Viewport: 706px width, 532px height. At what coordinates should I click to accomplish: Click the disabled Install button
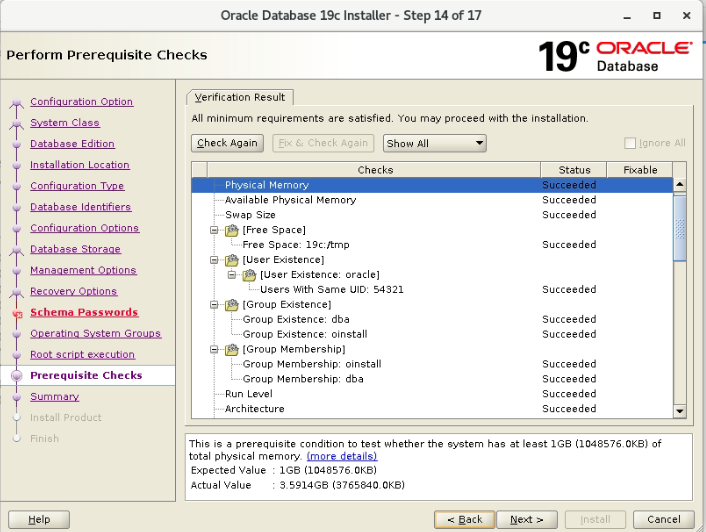(595, 519)
